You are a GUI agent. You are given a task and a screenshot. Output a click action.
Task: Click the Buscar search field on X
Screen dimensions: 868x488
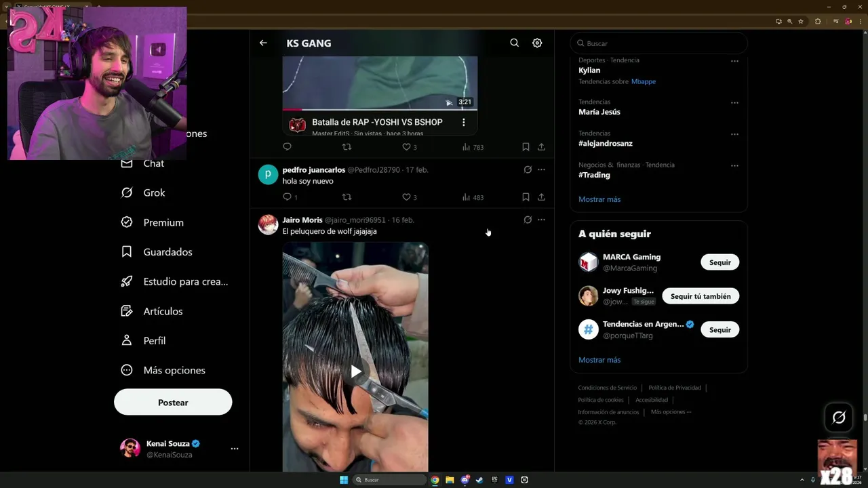tap(658, 43)
